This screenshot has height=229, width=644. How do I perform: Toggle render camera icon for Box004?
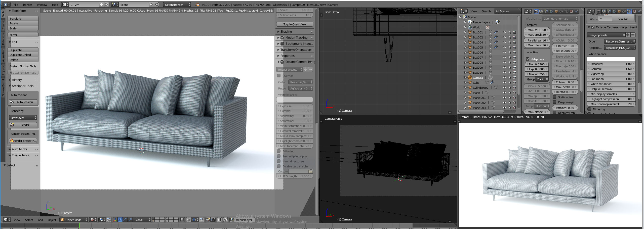[514, 42]
